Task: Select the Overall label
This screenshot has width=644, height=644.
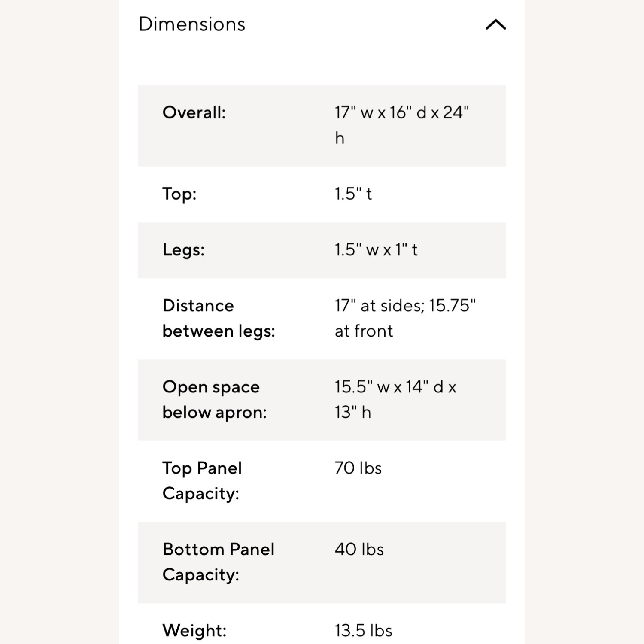Action: [x=194, y=113]
